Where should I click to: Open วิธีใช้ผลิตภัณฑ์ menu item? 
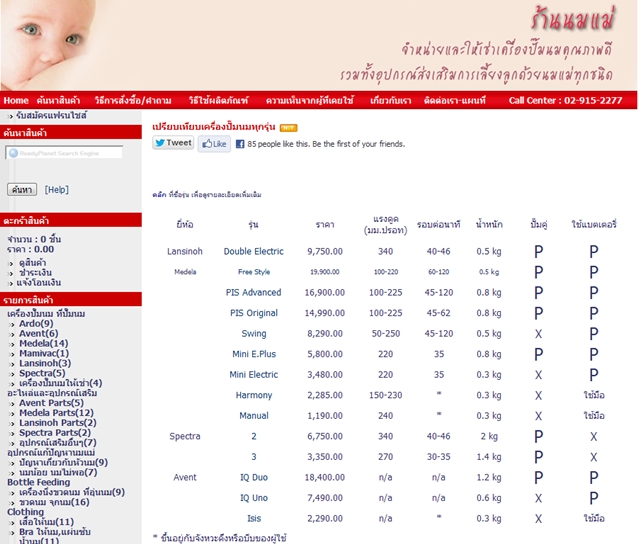(218, 100)
